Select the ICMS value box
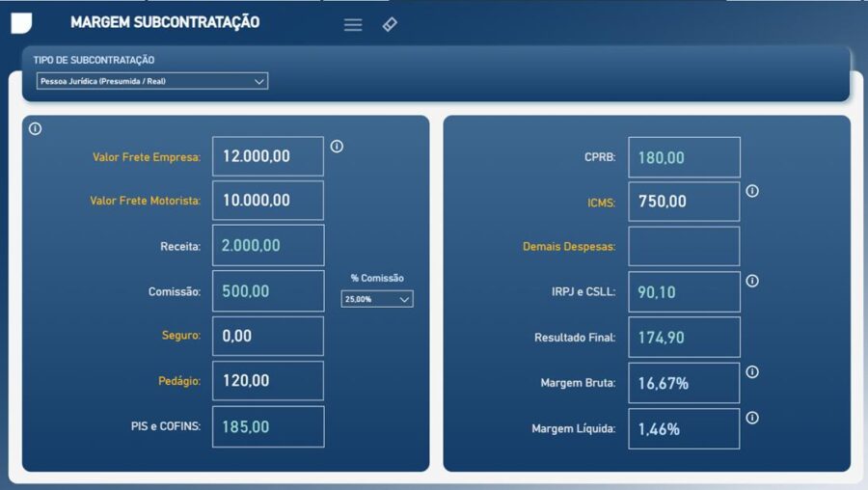Image resolution: width=868 pixels, height=490 pixels. [x=684, y=202]
